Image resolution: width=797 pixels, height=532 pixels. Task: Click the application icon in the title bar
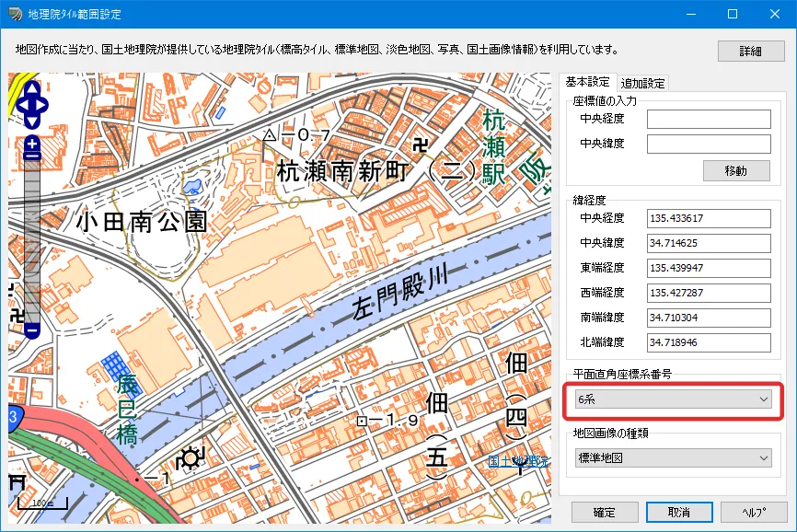15,15
